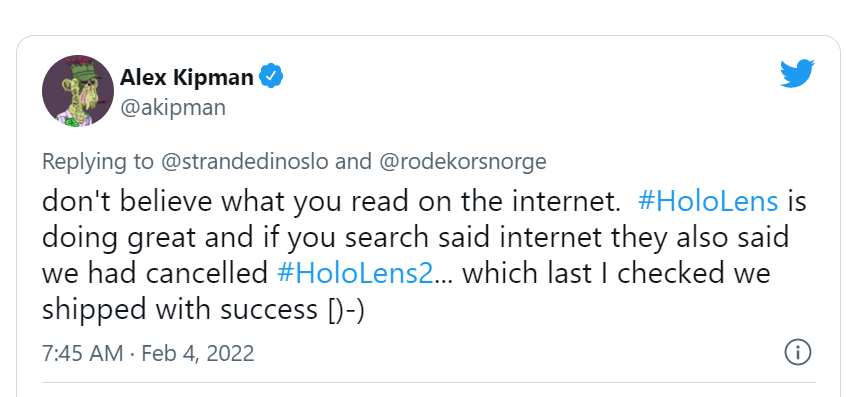Click the 'Replying to' label text
Viewport: 846px width, 397px height.
click(98, 162)
